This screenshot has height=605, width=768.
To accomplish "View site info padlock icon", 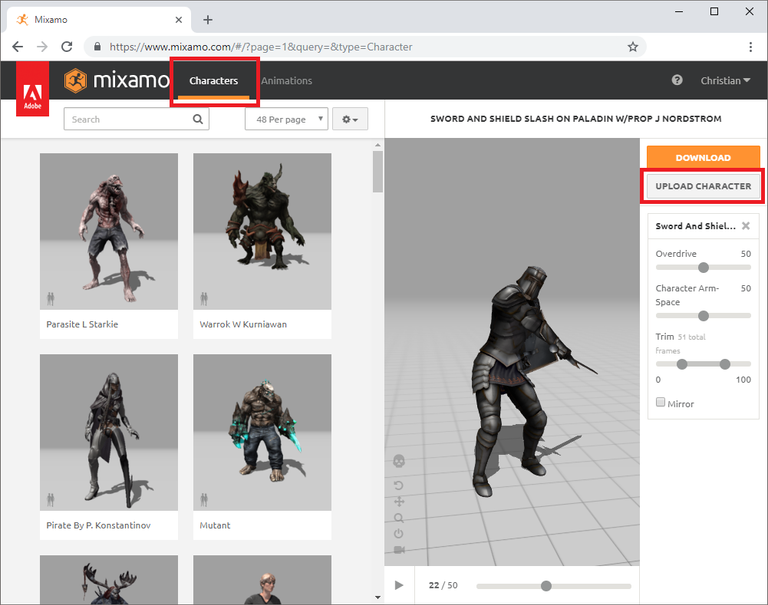I will click(97, 47).
